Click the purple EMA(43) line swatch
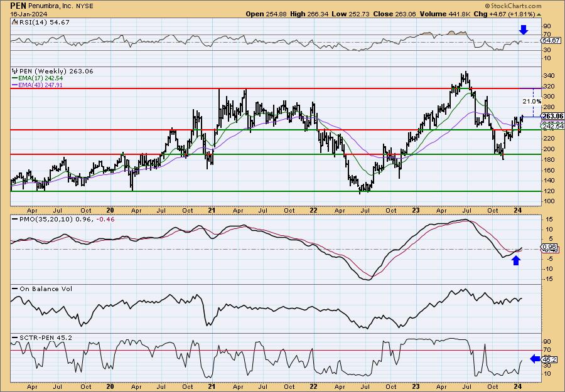Screen dimensions: 565x392 coord(14,85)
